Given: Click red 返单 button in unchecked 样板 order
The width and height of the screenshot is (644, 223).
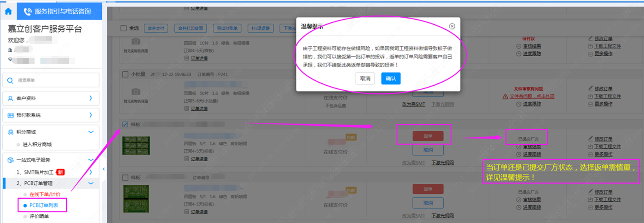Looking at the screenshot, I should coord(428,189).
